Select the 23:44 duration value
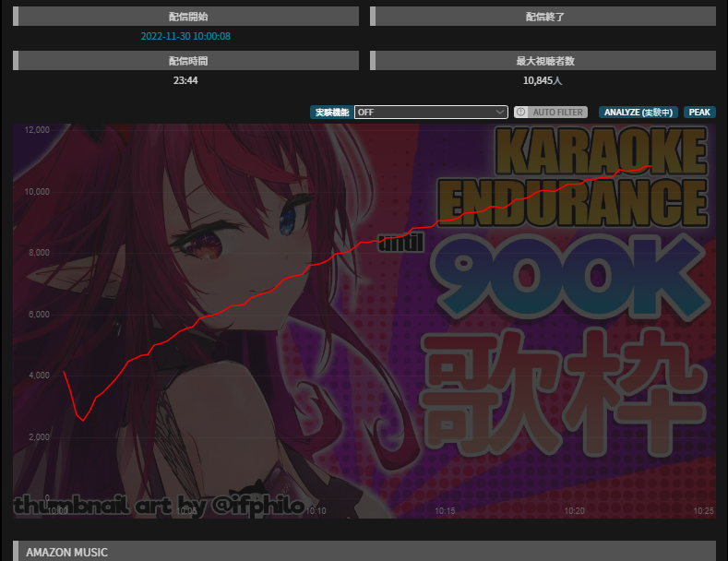Screen dimensions: 728x561 185,80
